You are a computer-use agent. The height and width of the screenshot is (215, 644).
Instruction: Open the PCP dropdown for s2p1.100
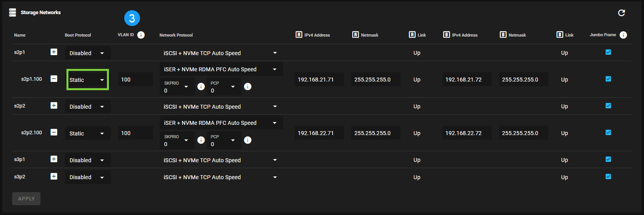coord(223,87)
